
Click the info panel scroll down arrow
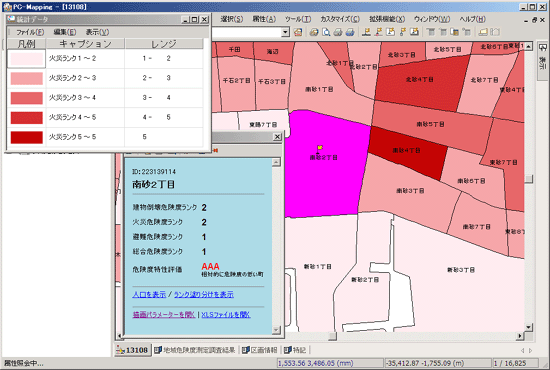click(x=276, y=330)
